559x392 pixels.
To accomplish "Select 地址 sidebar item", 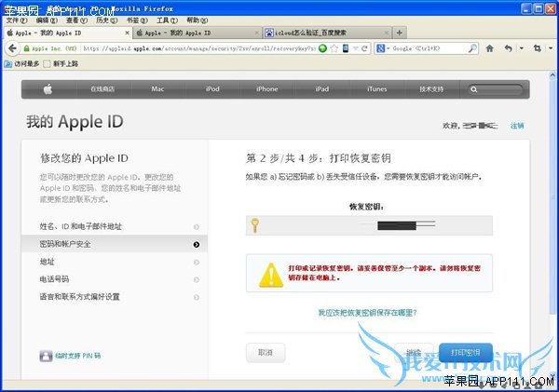I will 115,262.
